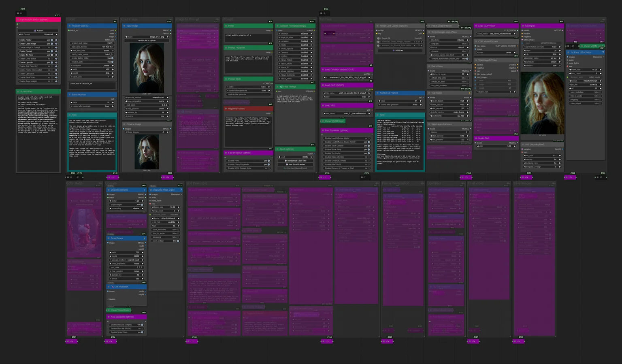Toggle Enable Tea Cache switch
The image size is (622, 364).
pos(368,153)
